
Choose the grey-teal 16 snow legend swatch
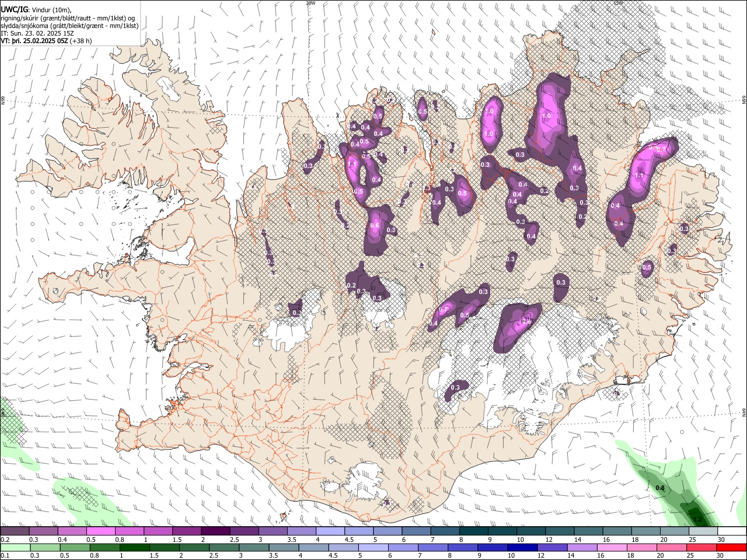pyautogui.click(x=616, y=531)
